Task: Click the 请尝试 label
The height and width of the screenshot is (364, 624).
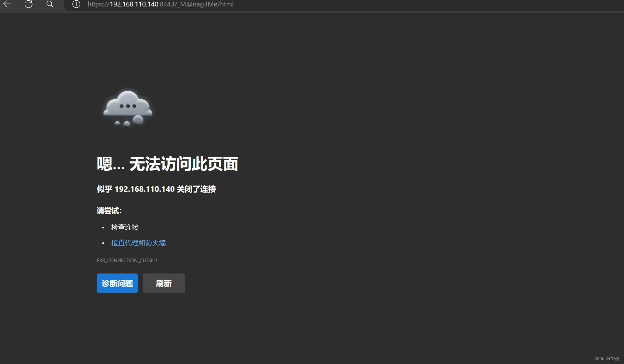Action: [x=109, y=211]
